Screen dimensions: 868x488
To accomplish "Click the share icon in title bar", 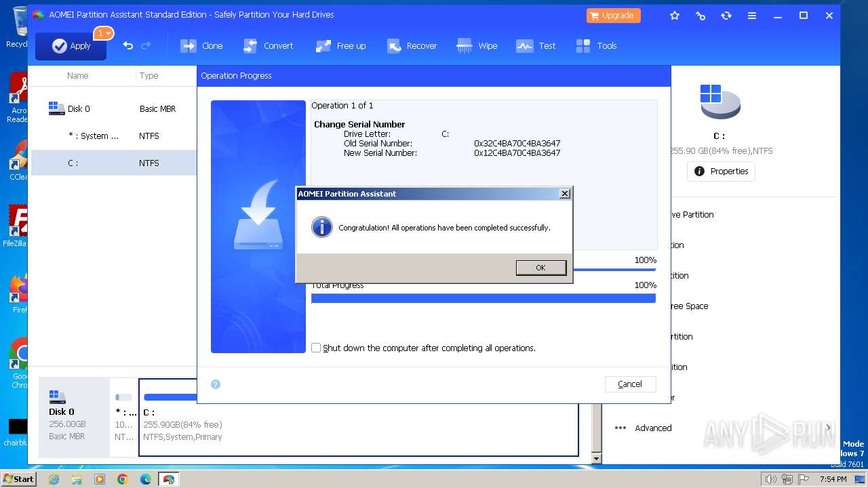I will [x=701, y=15].
